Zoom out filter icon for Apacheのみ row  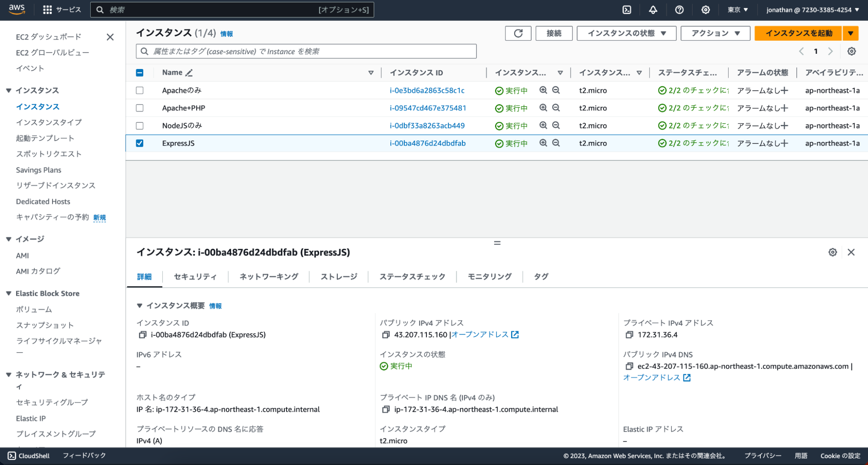pyautogui.click(x=556, y=90)
